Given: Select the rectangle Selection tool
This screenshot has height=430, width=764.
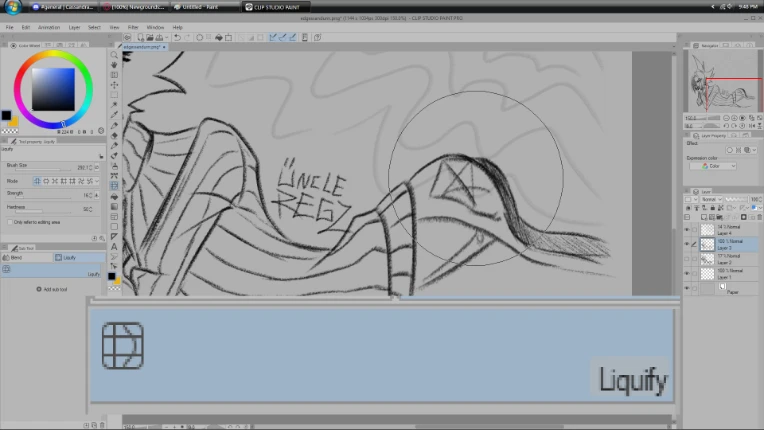Looking at the screenshot, I should point(114,95).
